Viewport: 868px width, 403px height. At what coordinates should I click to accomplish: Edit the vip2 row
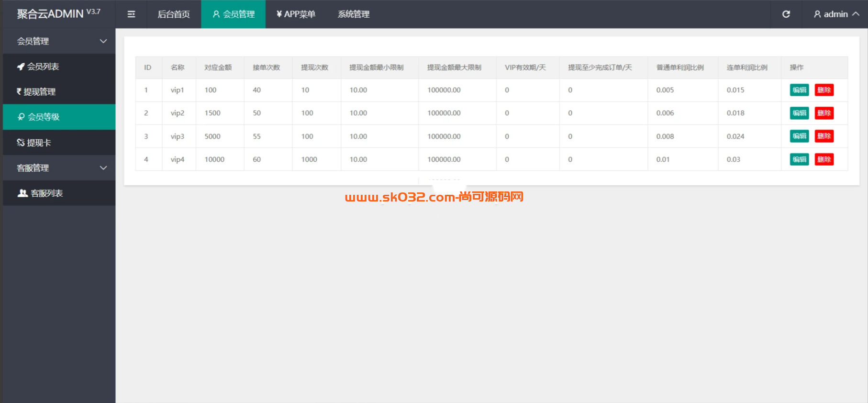pyautogui.click(x=799, y=113)
